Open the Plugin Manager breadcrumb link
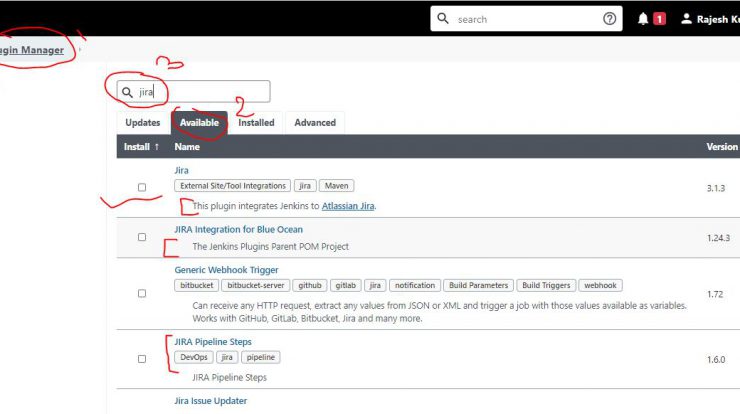The image size is (740, 414). (32, 50)
